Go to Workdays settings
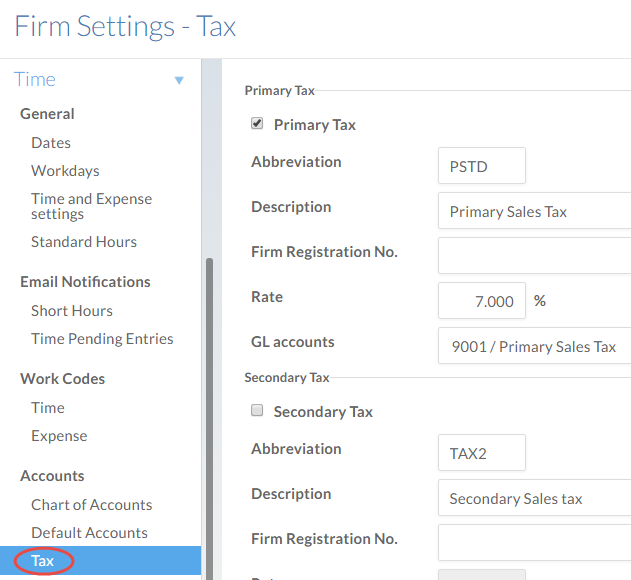 65,171
